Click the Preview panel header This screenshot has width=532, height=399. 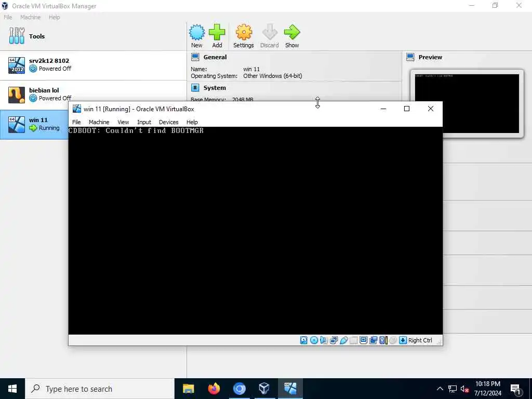click(430, 57)
